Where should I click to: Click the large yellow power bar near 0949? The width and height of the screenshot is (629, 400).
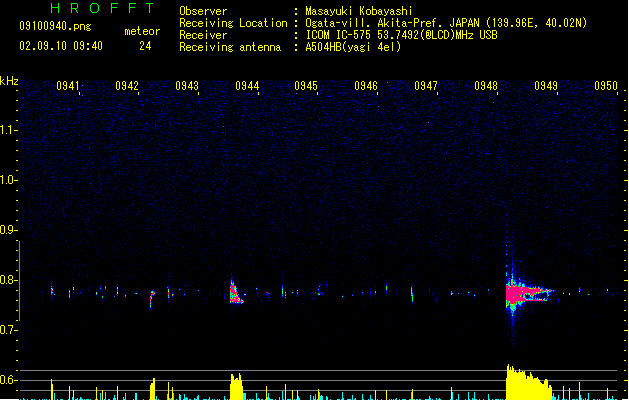tap(529, 382)
